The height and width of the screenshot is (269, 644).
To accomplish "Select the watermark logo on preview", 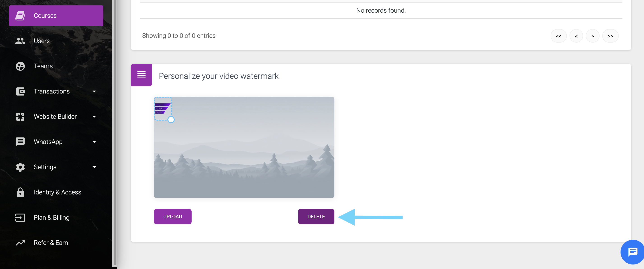I will (x=162, y=108).
